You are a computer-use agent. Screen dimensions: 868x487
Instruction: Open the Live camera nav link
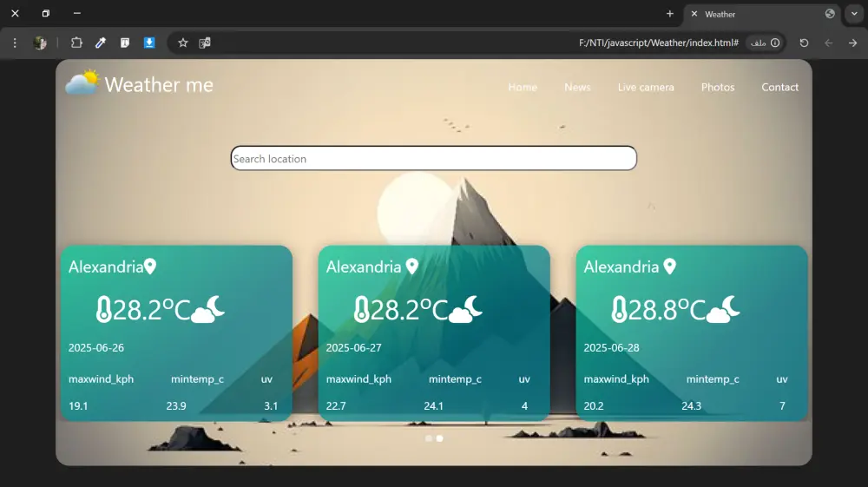click(x=646, y=87)
